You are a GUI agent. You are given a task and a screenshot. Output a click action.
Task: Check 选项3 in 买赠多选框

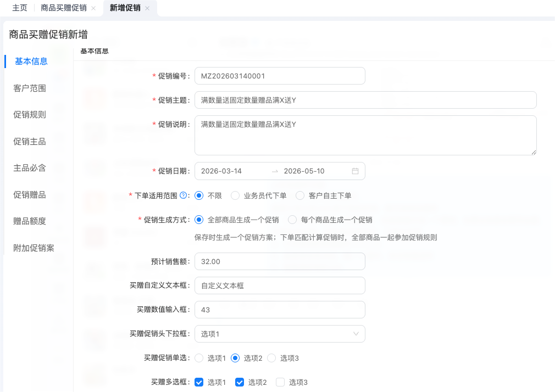[280, 382]
